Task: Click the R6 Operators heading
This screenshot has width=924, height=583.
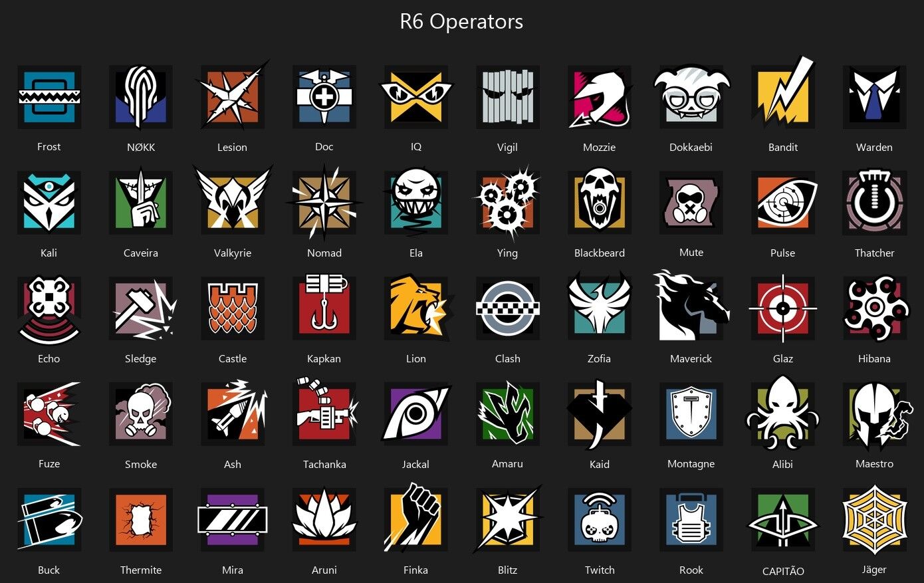Action: [x=461, y=22]
